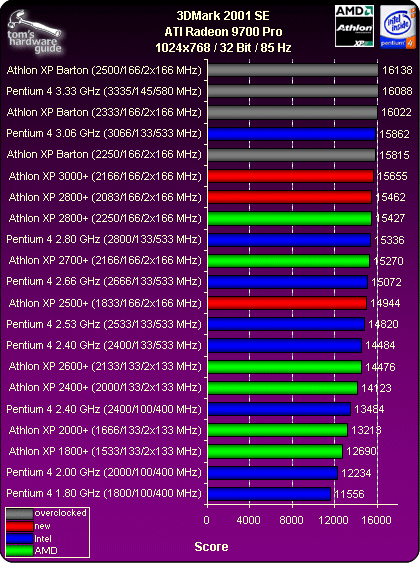This screenshot has width=420, height=563.
Task: Click the Intel Inside Pentium 4 logo
Action: point(398,27)
